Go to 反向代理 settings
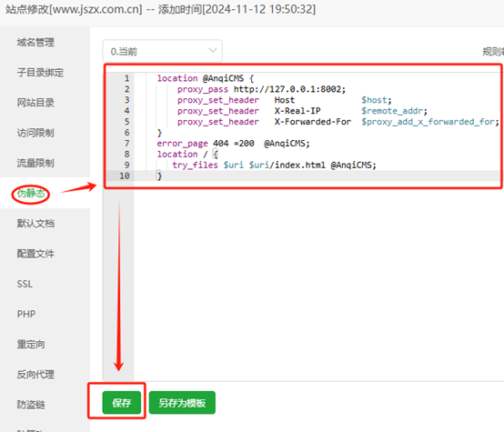Viewport: 504px width, 432px height. click(35, 375)
